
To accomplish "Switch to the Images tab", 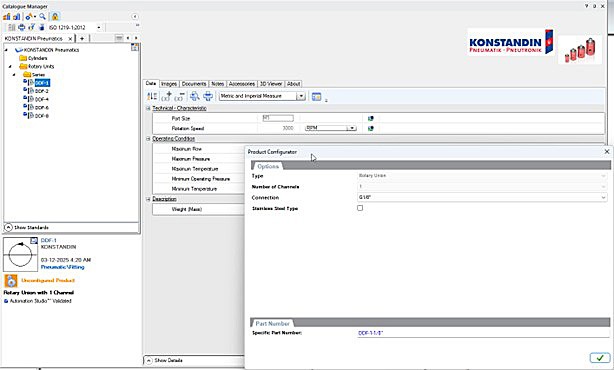I will [x=169, y=84].
